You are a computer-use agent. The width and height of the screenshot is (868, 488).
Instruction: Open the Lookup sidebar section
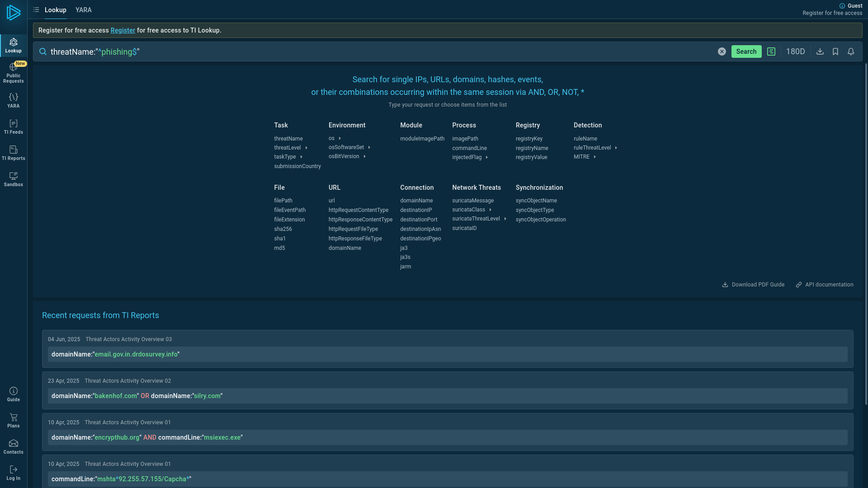click(14, 46)
